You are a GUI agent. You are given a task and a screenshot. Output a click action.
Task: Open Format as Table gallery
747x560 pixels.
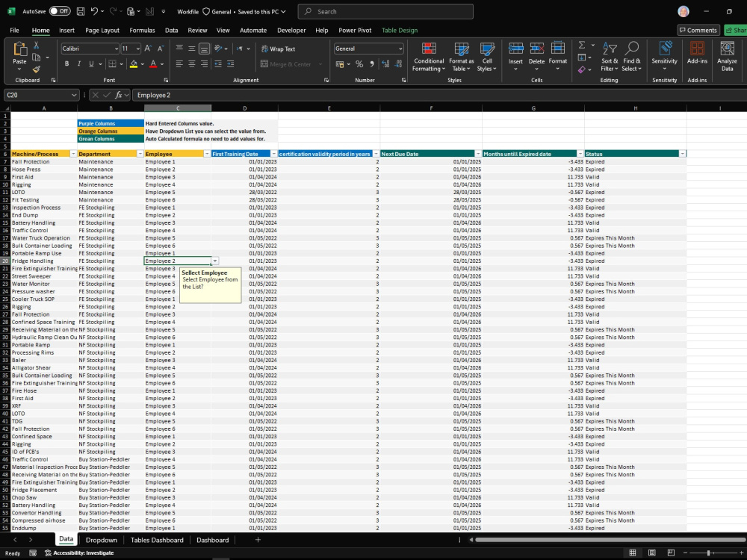click(x=461, y=57)
